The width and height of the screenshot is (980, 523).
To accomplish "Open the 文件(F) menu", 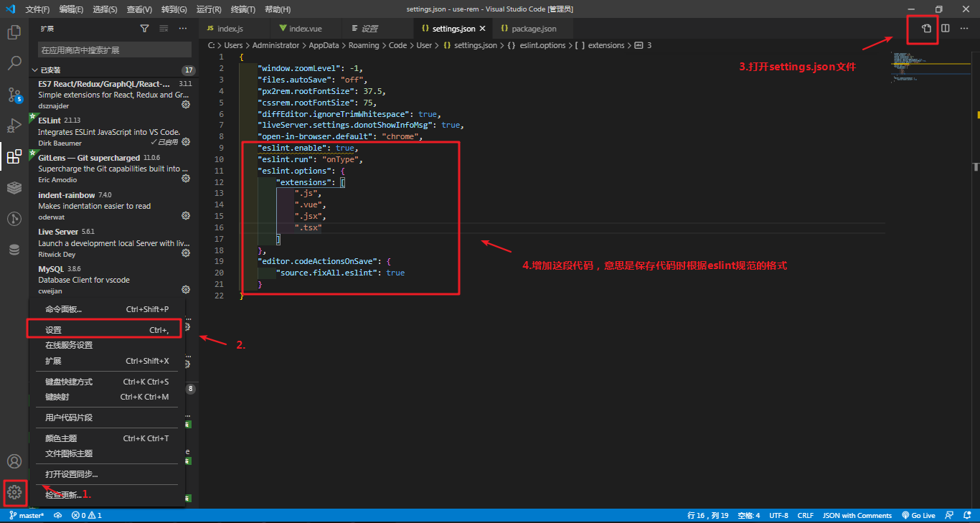I will (37, 9).
